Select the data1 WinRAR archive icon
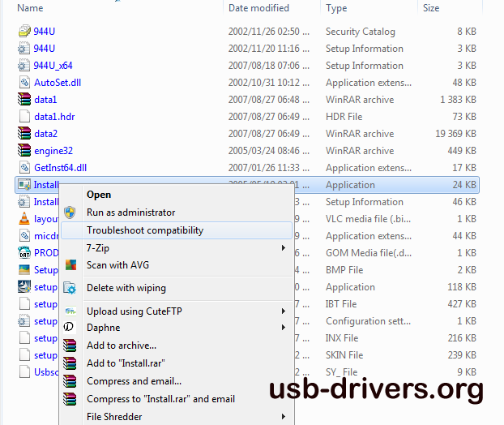This screenshot has width=504, height=425. point(24,100)
